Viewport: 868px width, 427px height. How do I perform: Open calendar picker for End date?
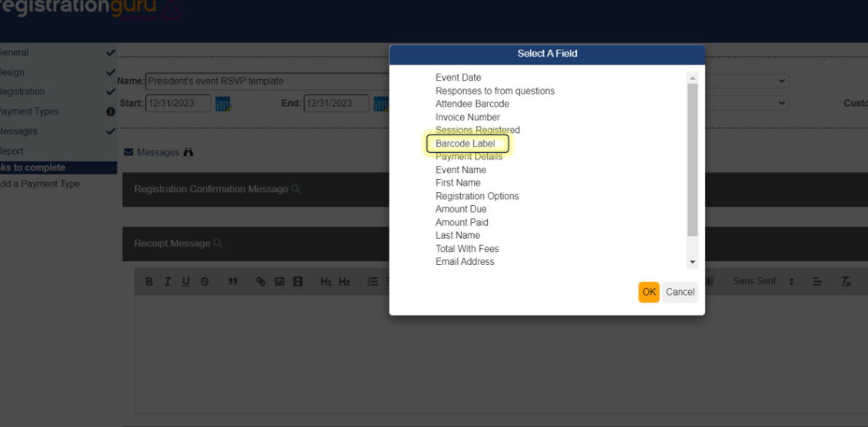click(381, 104)
